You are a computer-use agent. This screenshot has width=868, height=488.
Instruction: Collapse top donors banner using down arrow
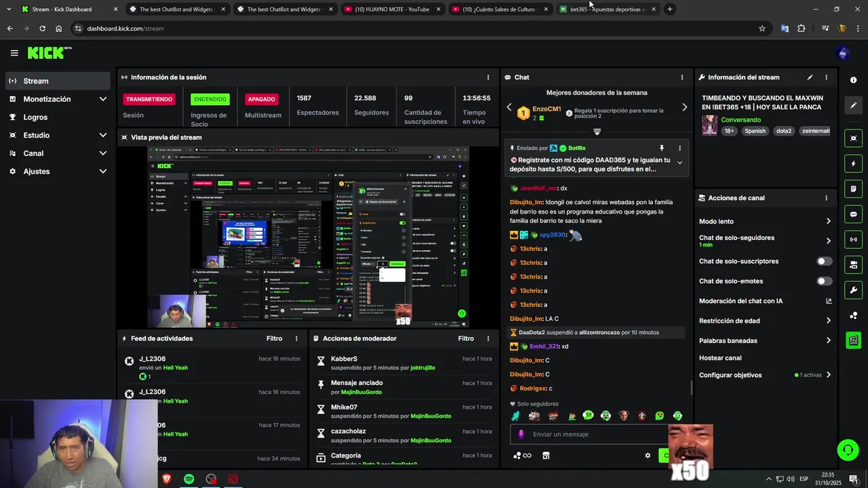[597, 131]
